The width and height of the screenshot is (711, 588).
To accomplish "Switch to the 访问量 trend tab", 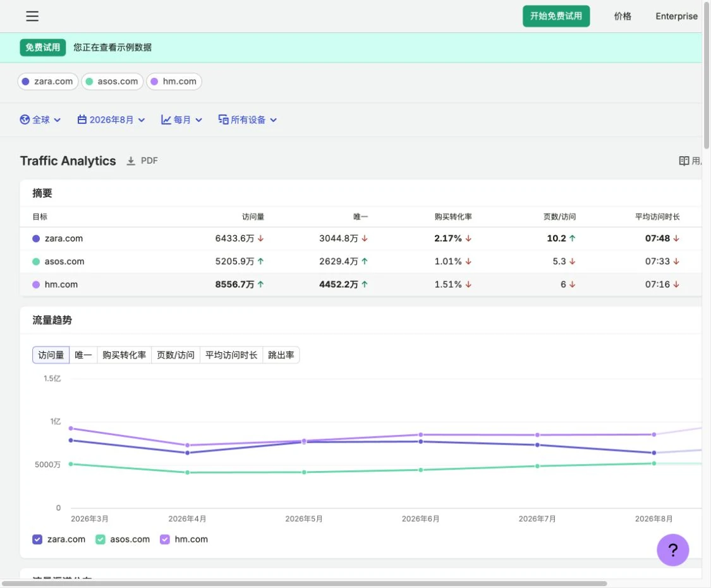I will 51,355.
